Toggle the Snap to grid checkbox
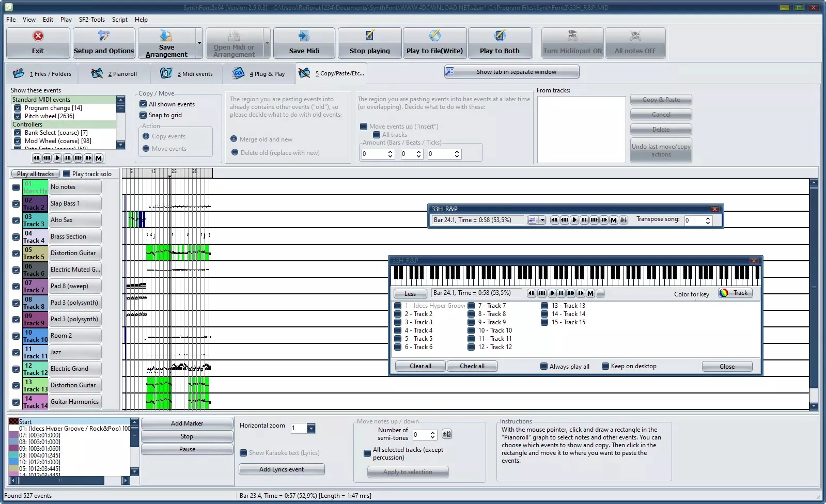The width and height of the screenshot is (826, 504). tap(143, 115)
